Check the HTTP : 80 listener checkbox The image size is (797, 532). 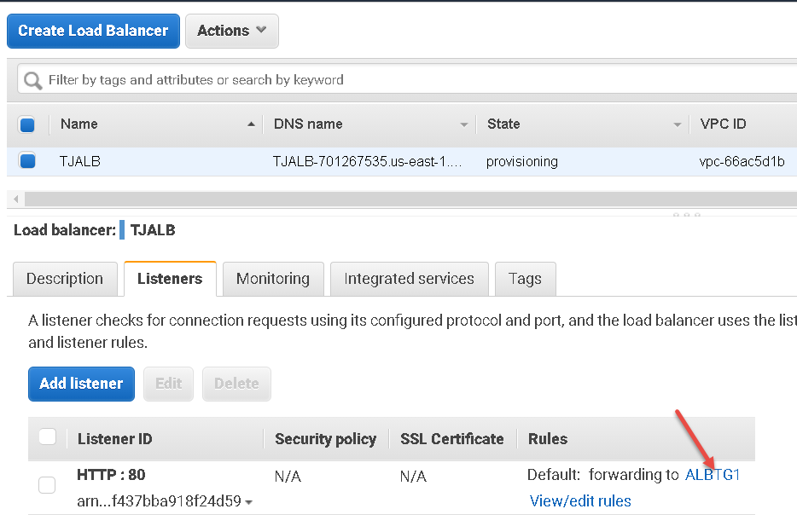47,485
